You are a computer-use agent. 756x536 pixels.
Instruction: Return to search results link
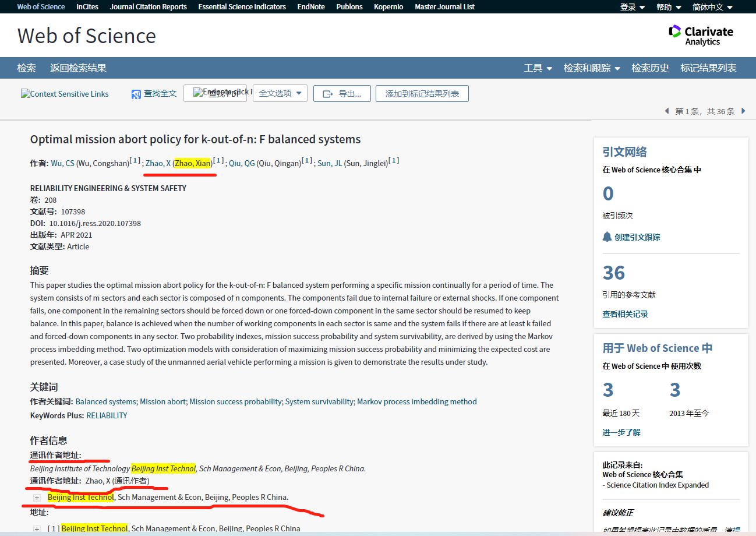click(78, 68)
